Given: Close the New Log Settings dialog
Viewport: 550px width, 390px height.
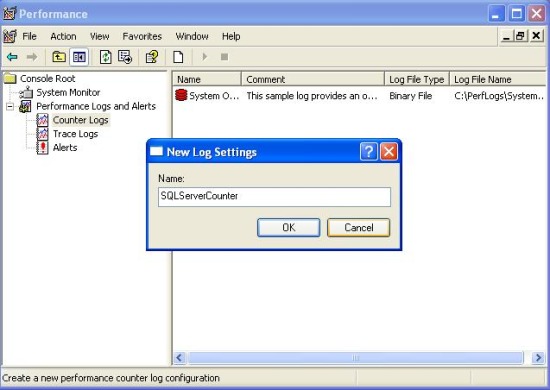Looking at the screenshot, I should coord(389,152).
